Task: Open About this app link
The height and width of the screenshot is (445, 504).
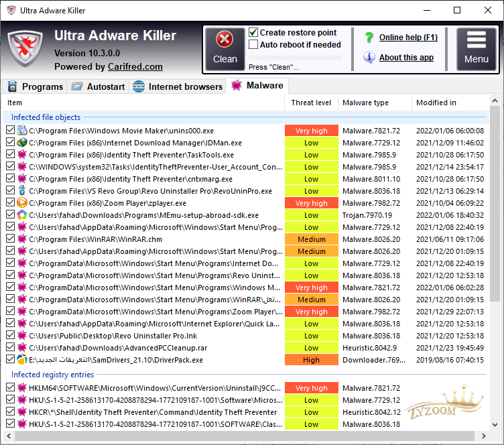Action: [406, 58]
